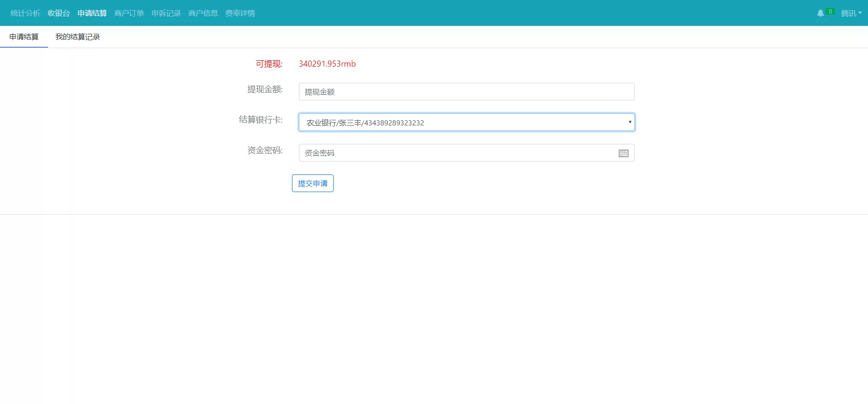Open the 腾讯 user account menu
Screen dimensions: 868x404
point(851,13)
